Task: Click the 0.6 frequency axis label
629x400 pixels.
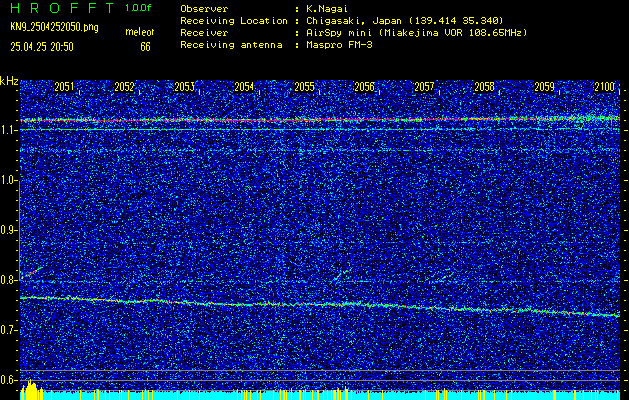Action: [7, 380]
